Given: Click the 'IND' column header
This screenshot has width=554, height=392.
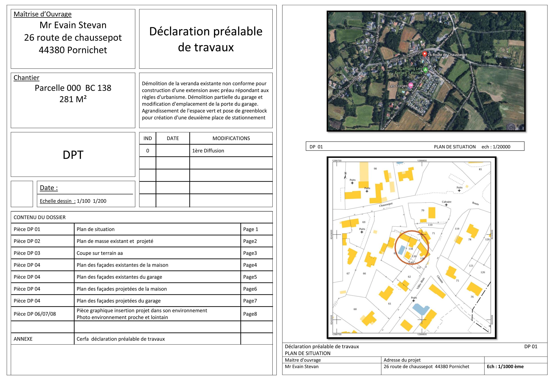Looking at the screenshot, I should point(148,138).
